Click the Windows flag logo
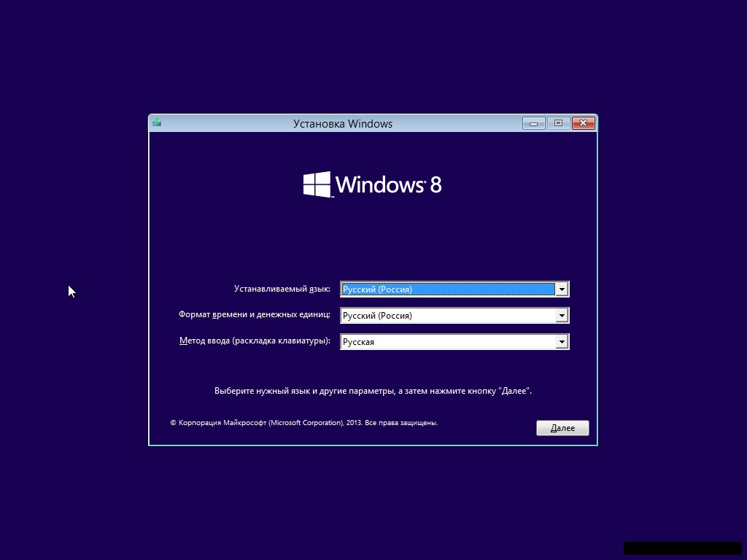Image resolution: width=747 pixels, height=560 pixels. click(317, 184)
